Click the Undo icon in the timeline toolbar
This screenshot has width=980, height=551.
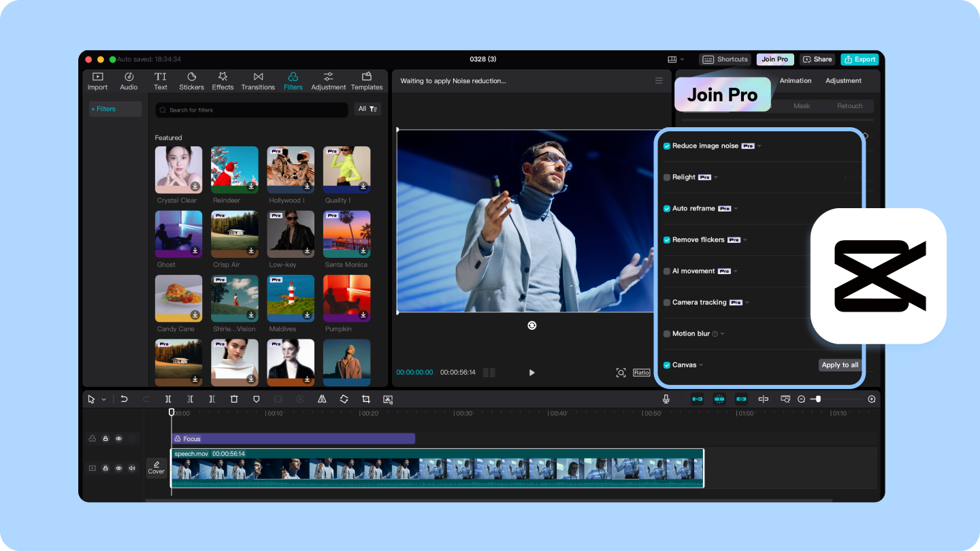coord(124,399)
